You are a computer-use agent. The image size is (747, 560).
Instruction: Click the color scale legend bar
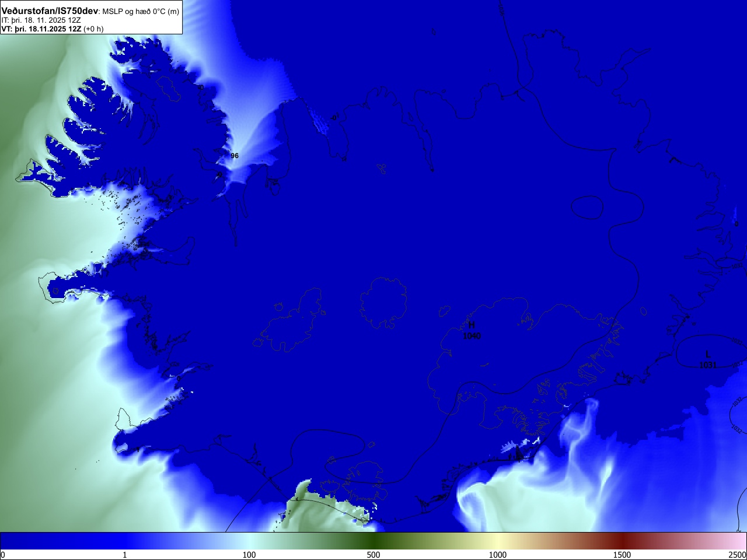coord(373,541)
